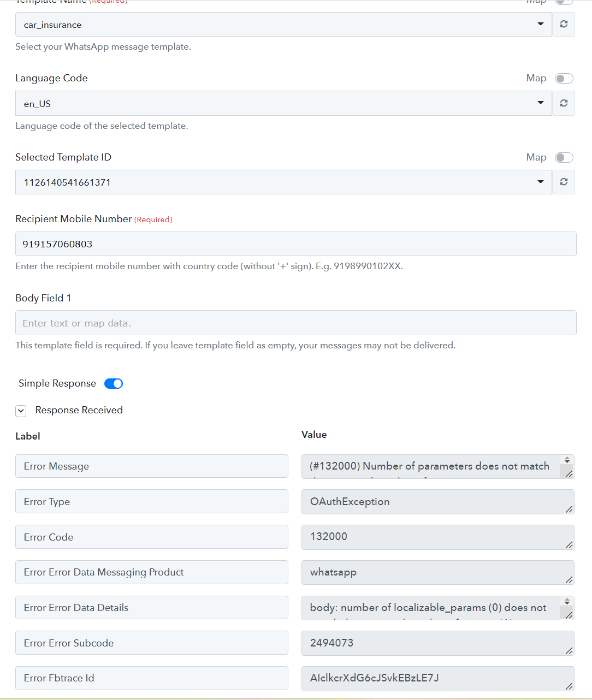The width and height of the screenshot is (592, 700).
Task: Open the en_US language code dropdown
Action: (283, 103)
